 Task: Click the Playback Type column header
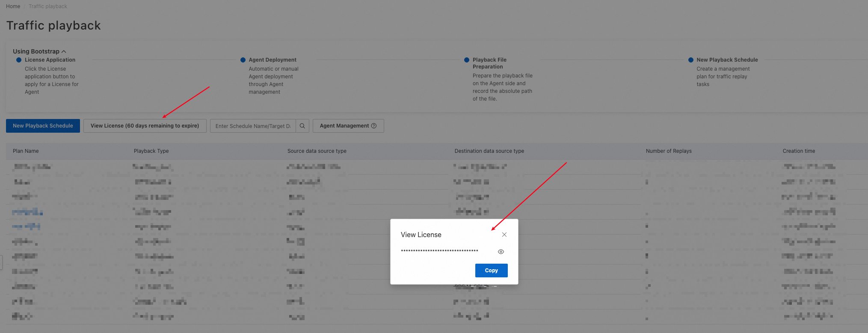[151, 151]
